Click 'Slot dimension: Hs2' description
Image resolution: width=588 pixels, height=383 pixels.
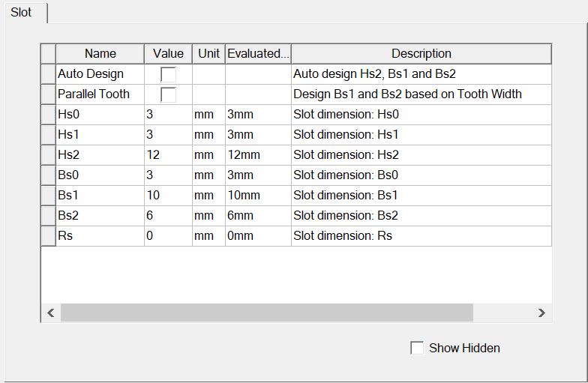[421, 154]
